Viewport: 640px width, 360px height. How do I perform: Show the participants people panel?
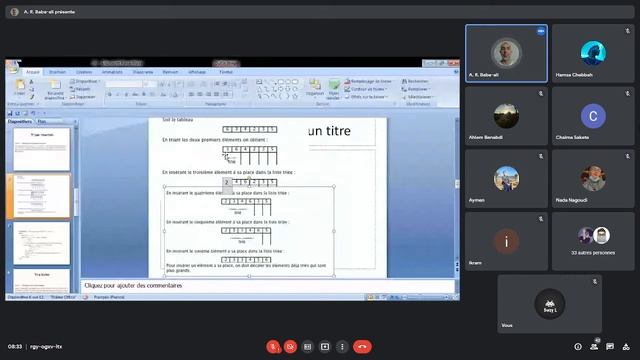point(594,347)
